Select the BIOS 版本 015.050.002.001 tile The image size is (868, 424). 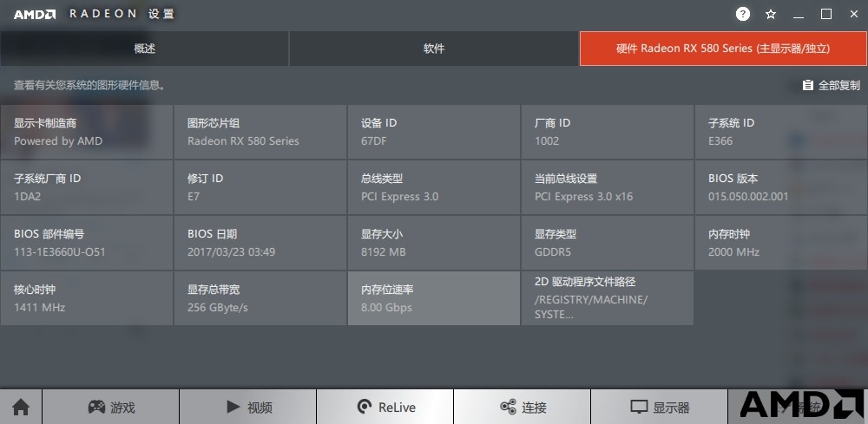pos(781,187)
